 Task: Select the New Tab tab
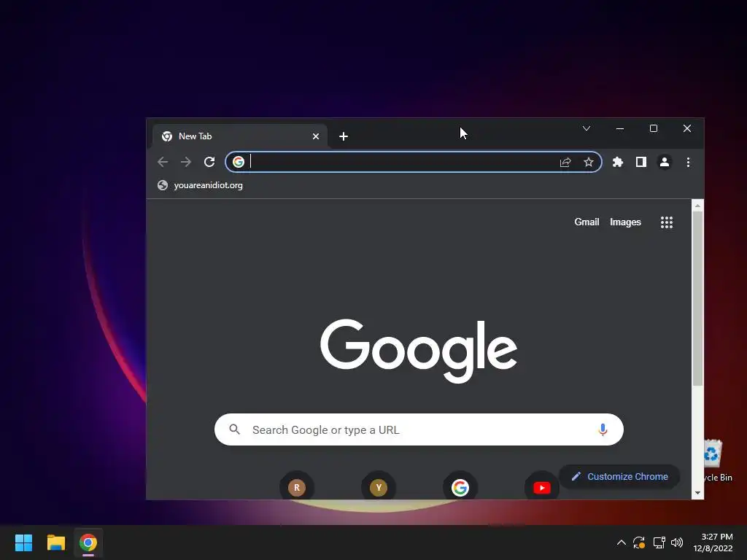tap(239, 136)
